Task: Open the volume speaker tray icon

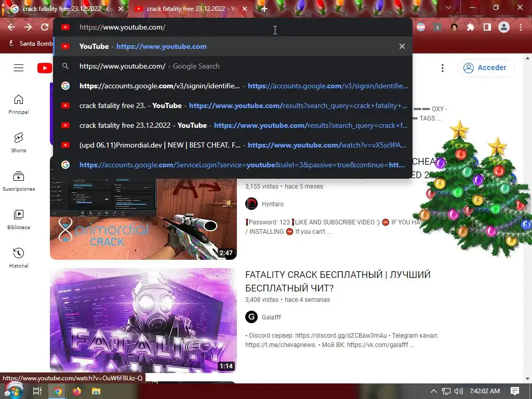Action: pos(458,391)
